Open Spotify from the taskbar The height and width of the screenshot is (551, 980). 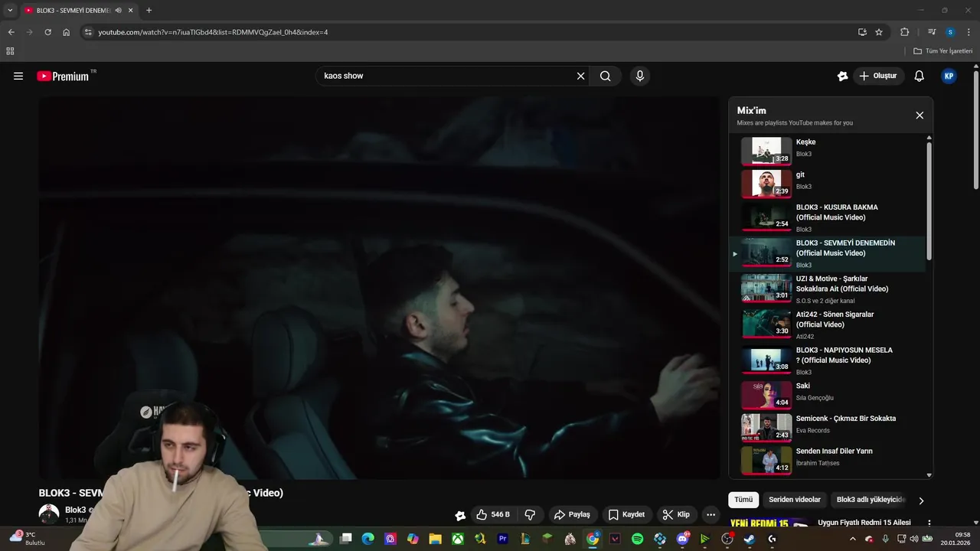pyautogui.click(x=638, y=539)
